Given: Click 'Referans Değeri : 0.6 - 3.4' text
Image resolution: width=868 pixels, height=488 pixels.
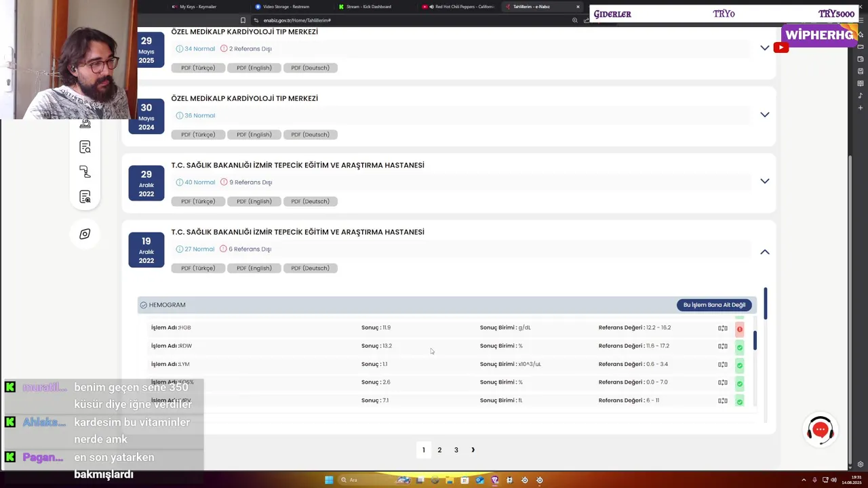Looking at the screenshot, I should click(633, 364).
